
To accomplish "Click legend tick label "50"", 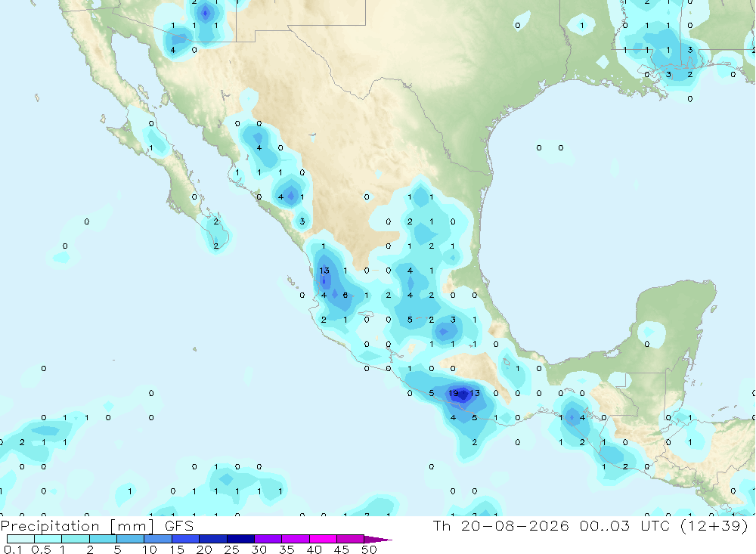I will (369, 549).
